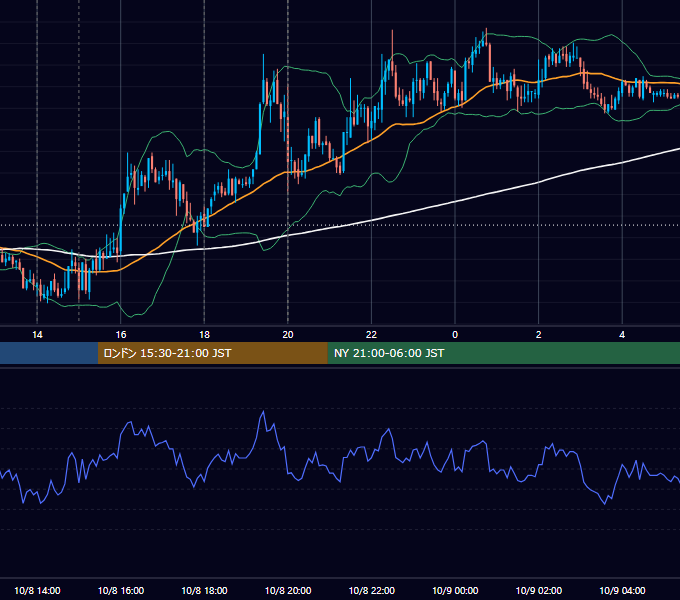The image size is (680, 600).
Task: Click the blue session band before London
Action: click(x=49, y=353)
